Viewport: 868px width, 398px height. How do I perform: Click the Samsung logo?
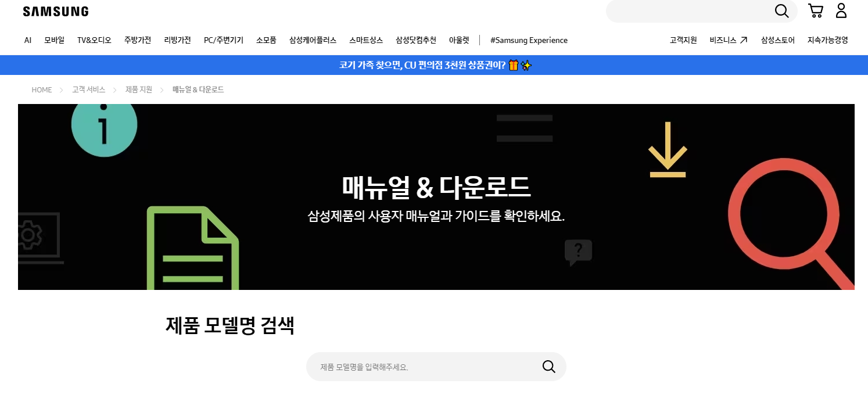(x=55, y=10)
